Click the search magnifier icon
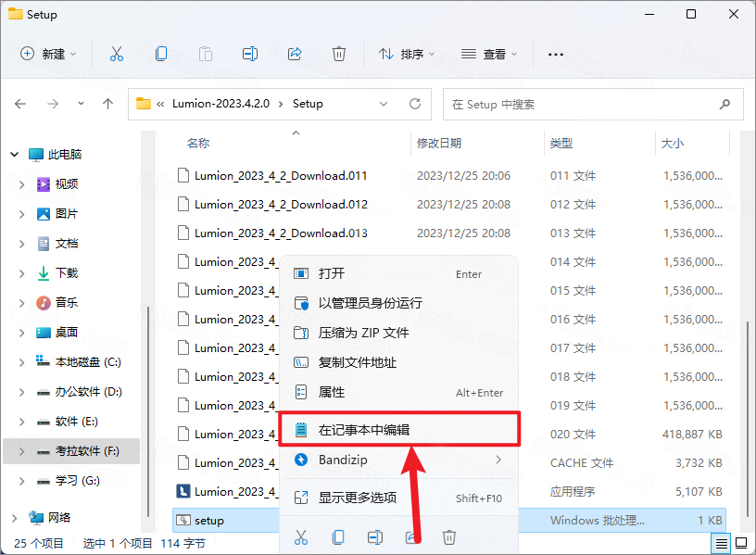The height and width of the screenshot is (555, 756). [x=724, y=104]
